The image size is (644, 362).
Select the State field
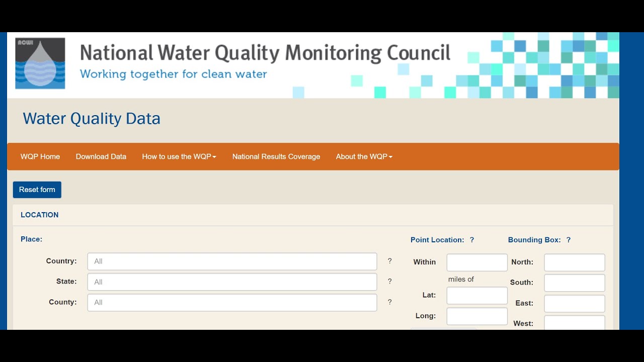point(232,282)
